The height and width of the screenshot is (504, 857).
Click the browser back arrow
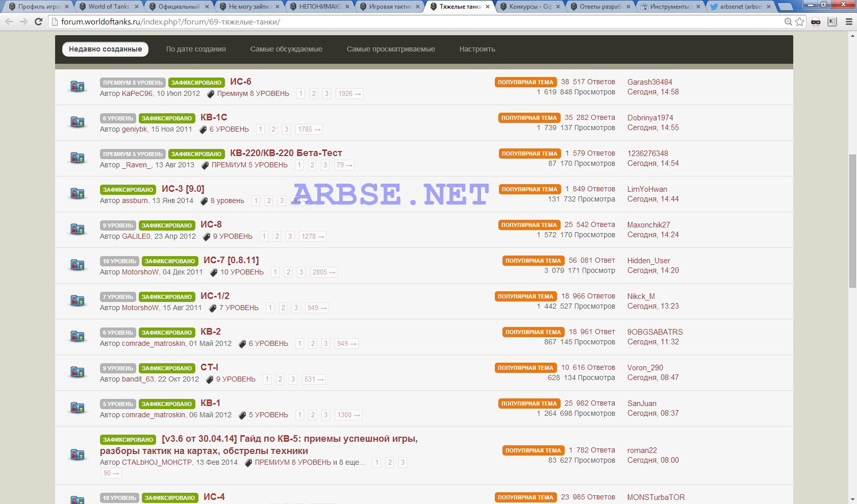pos(9,22)
